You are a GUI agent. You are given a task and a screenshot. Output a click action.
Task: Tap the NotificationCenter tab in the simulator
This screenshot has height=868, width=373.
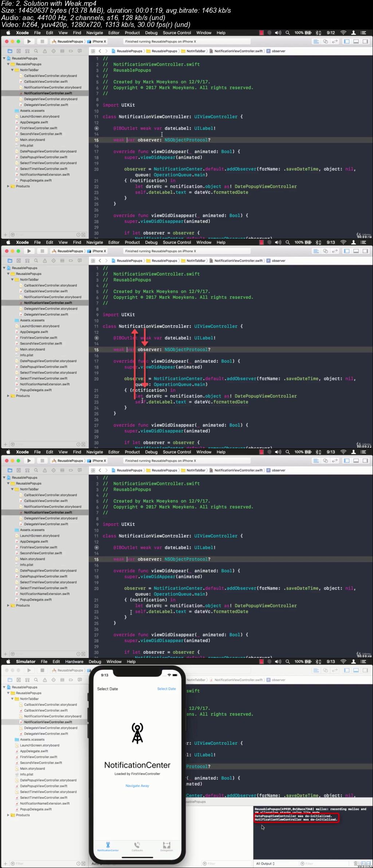(x=108, y=846)
